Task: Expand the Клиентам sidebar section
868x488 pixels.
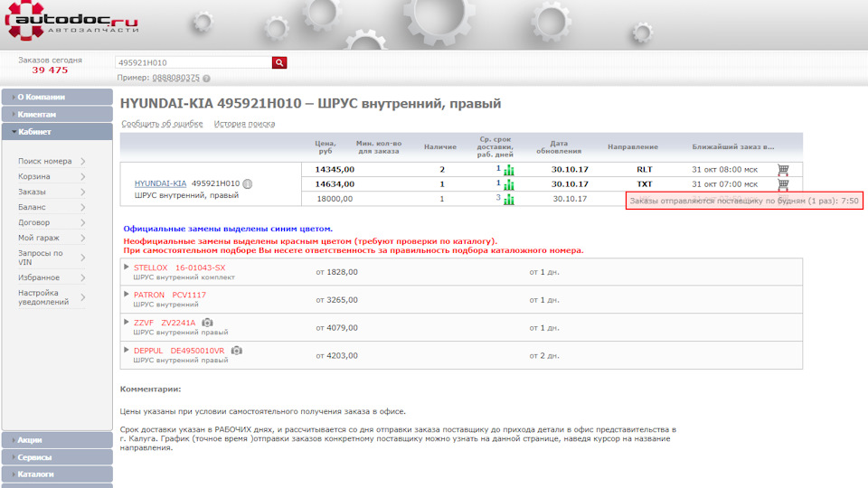Action: click(x=57, y=114)
